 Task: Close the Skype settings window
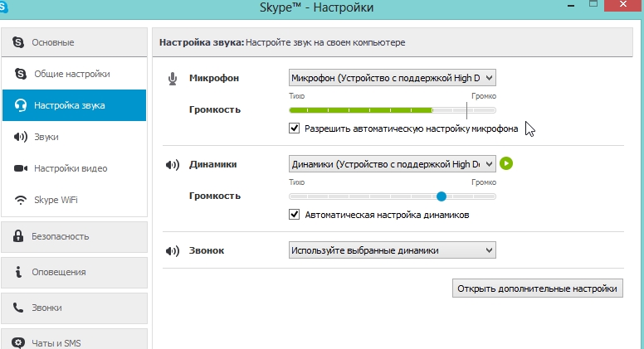(623, 4)
